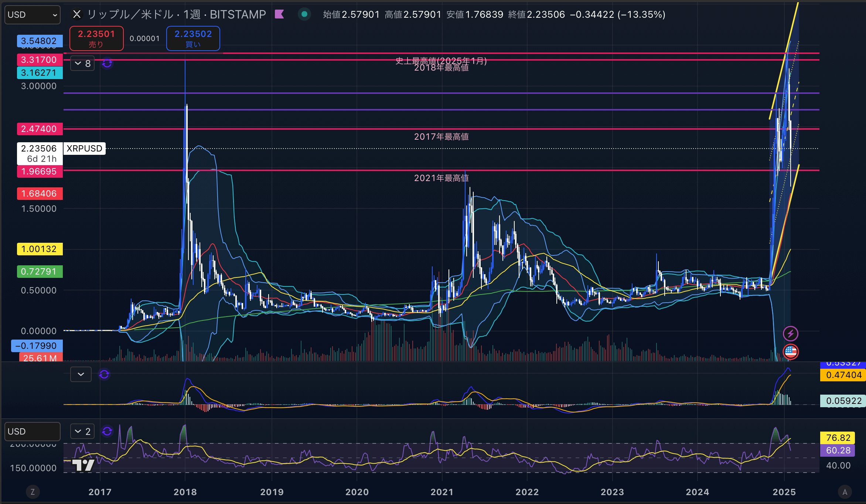Click the 2017年最高値 line label
Image resolution: width=866 pixels, height=504 pixels.
(x=441, y=137)
